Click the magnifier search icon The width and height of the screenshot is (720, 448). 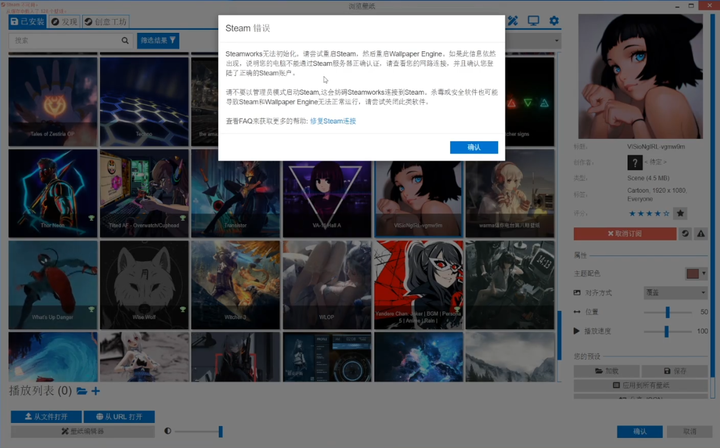(125, 40)
